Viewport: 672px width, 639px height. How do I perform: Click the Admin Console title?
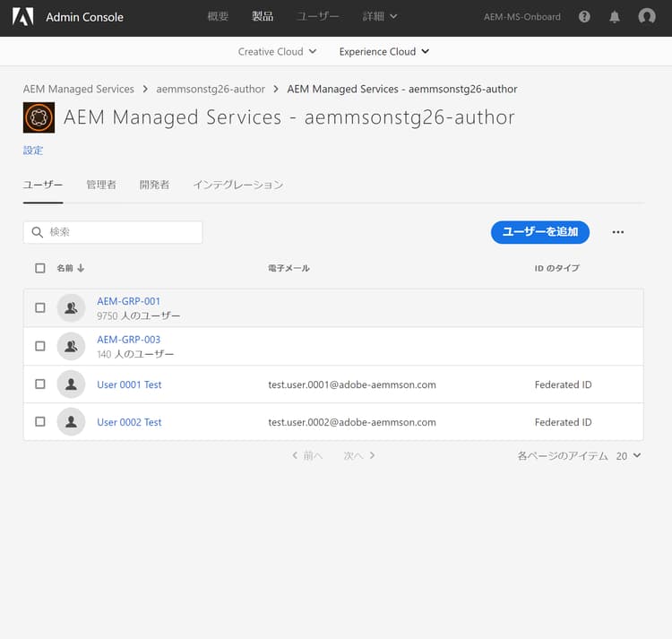pos(84,17)
